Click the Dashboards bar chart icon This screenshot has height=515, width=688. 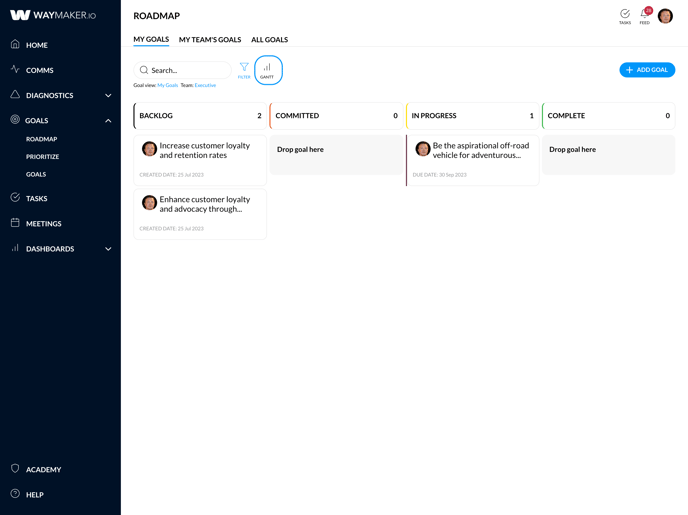[x=15, y=247]
